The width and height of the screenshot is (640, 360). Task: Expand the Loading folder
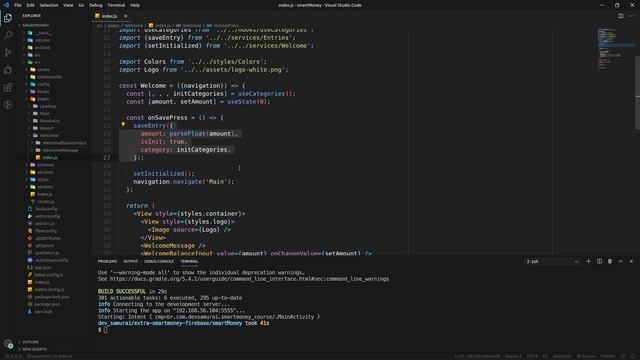(x=47, y=106)
